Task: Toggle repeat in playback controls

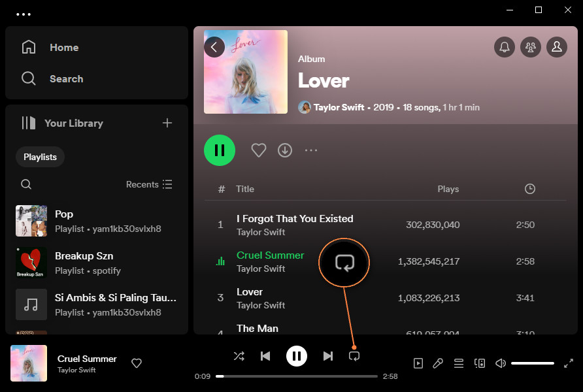Action: pyautogui.click(x=354, y=356)
